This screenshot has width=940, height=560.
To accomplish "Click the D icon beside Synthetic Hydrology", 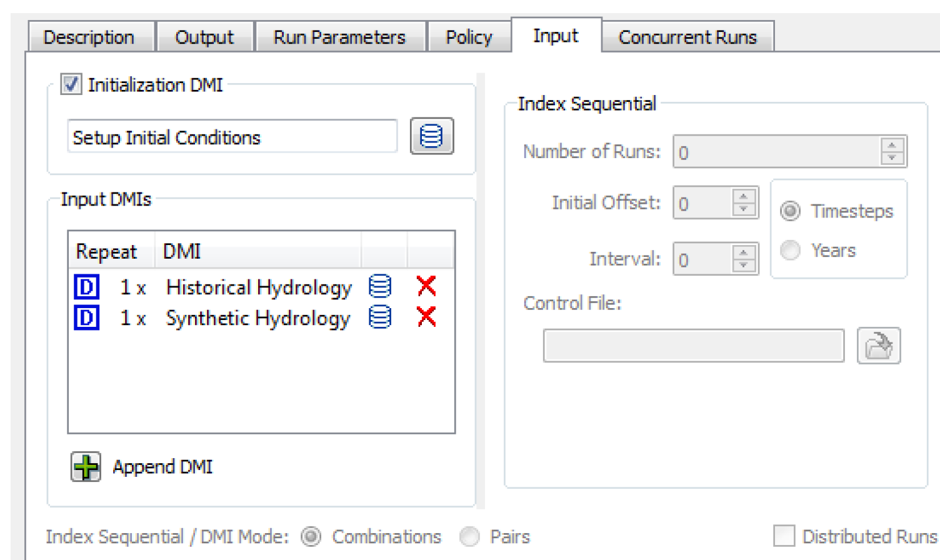I will 87,317.
